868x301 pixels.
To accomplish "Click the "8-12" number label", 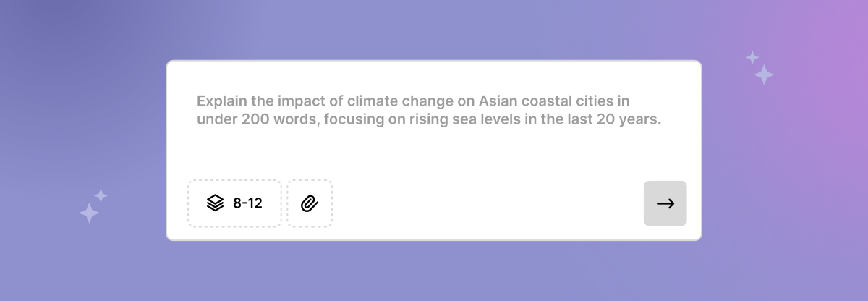I will point(247,203).
